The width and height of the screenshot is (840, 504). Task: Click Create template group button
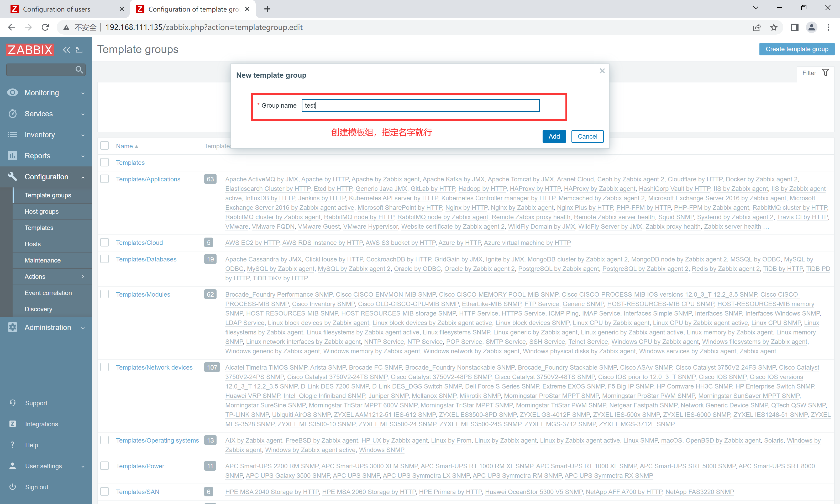pyautogui.click(x=796, y=49)
